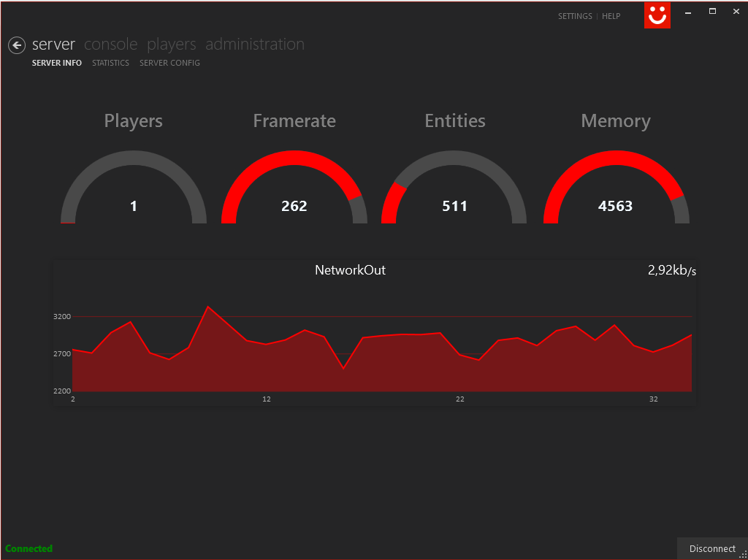Open the SERVER CONFIG sub-tab

[x=169, y=63]
